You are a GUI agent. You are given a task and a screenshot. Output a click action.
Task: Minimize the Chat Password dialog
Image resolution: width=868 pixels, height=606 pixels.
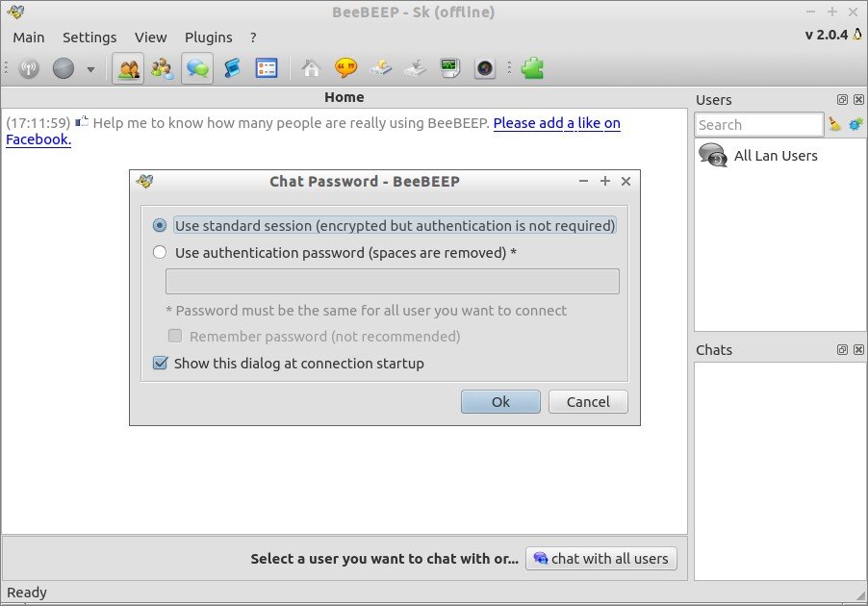tap(583, 181)
